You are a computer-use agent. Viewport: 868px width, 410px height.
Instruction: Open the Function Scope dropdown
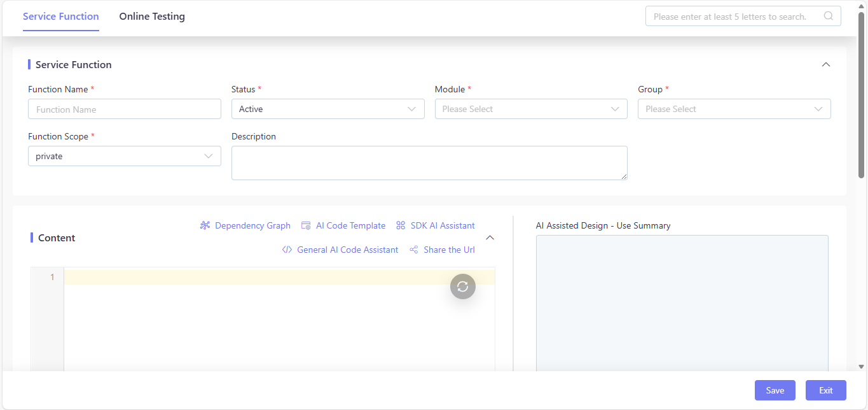point(125,156)
